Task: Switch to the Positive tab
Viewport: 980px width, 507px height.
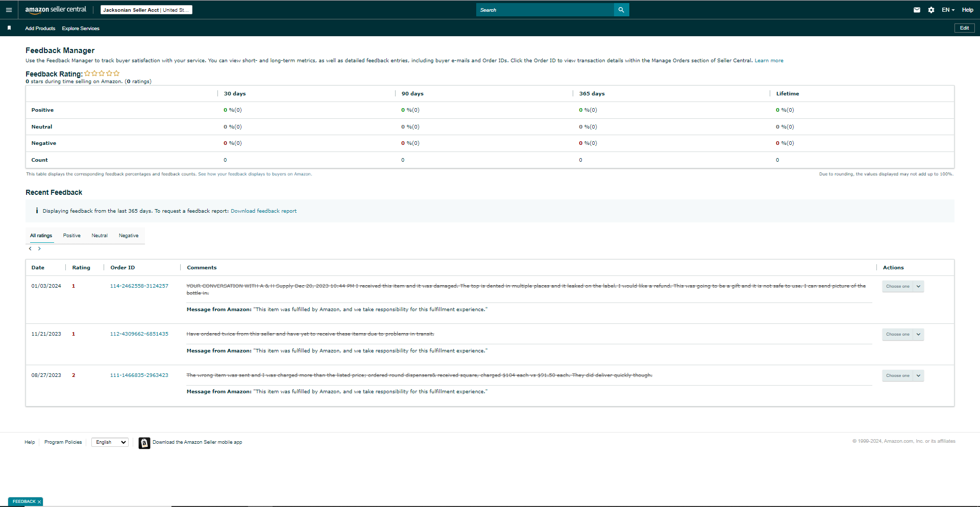Action: [x=72, y=236]
